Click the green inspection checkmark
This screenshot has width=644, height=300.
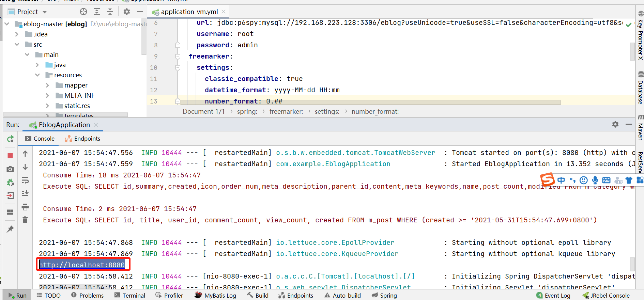pos(629,25)
